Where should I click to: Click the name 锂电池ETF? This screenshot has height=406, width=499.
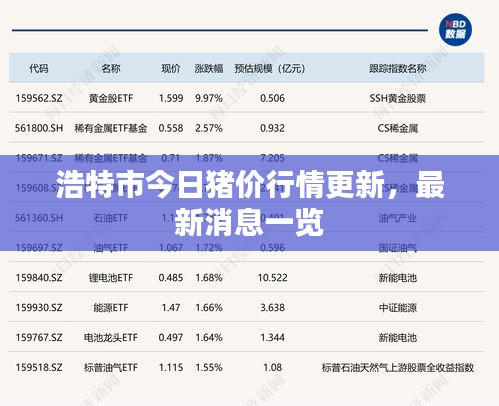111,278
